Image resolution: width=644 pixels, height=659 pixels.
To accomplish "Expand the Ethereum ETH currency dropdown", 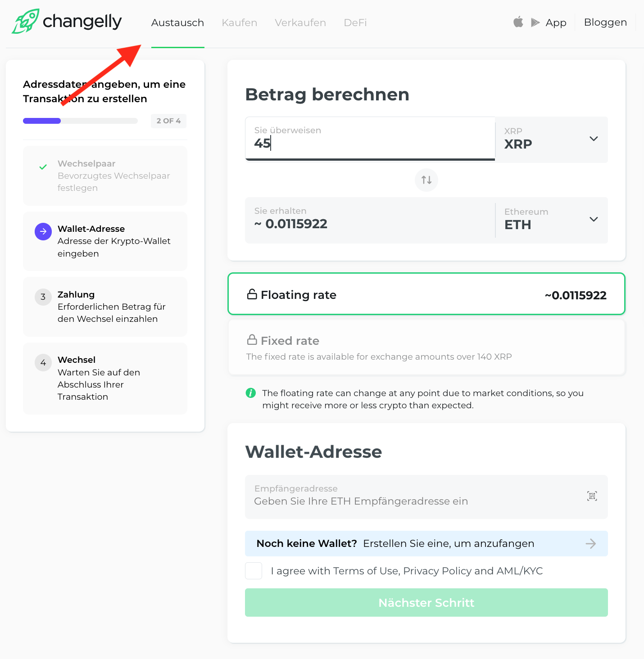I will click(x=552, y=220).
